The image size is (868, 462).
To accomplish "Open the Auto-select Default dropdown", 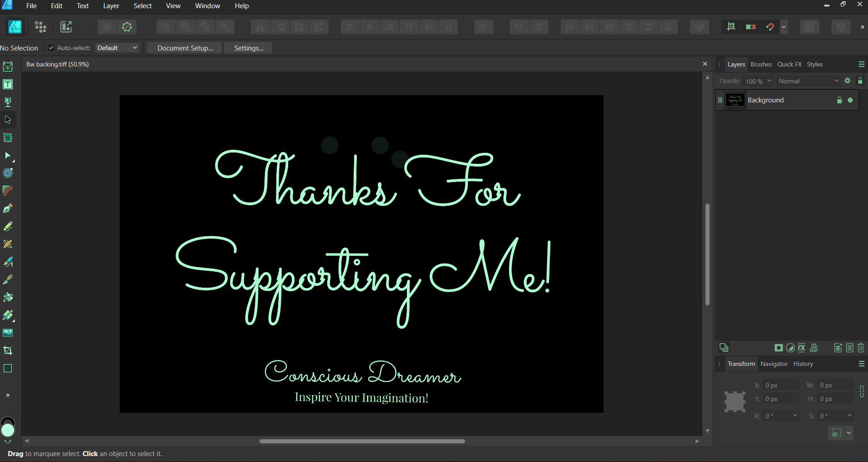I will pyautogui.click(x=117, y=48).
